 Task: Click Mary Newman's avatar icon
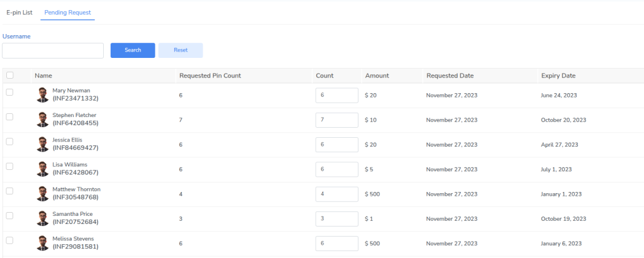click(42, 95)
